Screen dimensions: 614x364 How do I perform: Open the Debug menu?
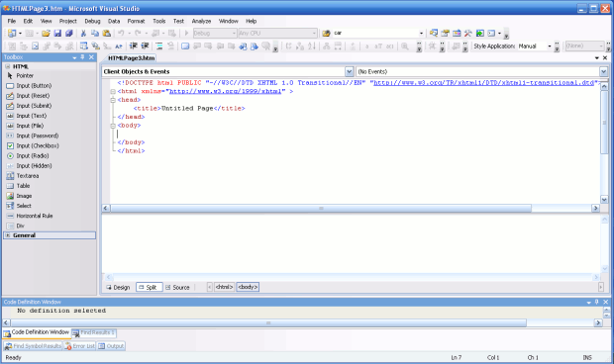tap(92, 21)
